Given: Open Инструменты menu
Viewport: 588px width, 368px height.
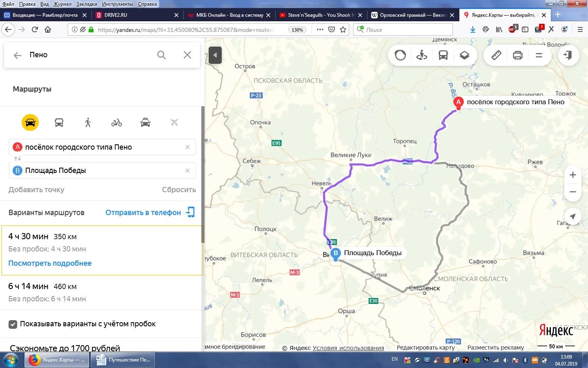Looking at the screenshot, I should pos(118,4).
